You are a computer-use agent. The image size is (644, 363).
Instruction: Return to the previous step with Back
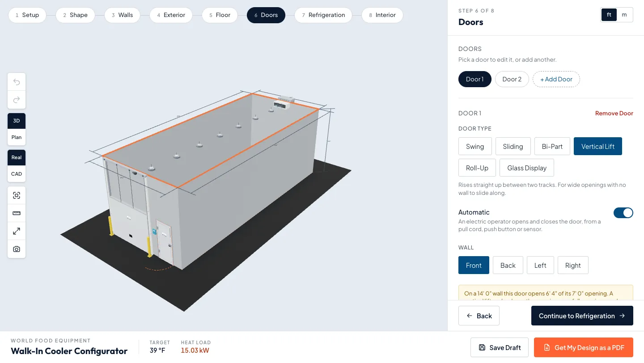point(479,316)
